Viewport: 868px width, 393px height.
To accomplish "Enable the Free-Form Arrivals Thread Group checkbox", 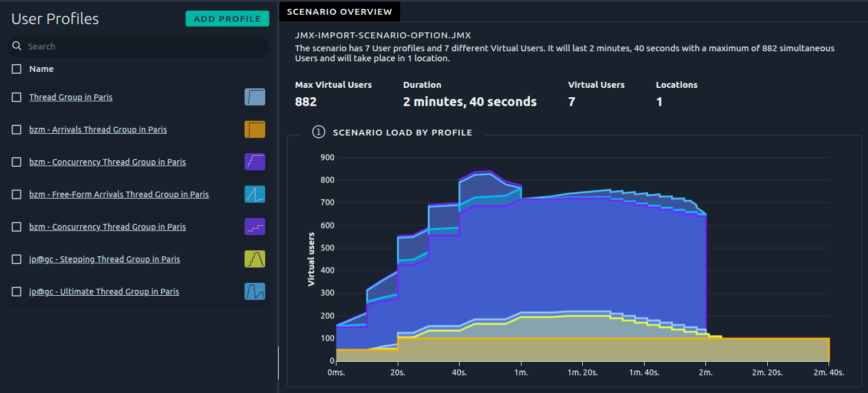I will [16, 194].
